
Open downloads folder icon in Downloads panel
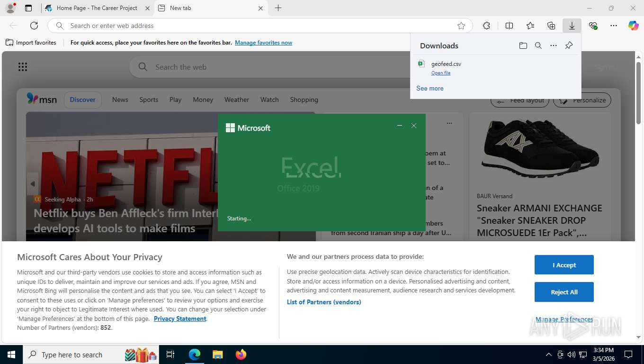[x=523, y=45]
